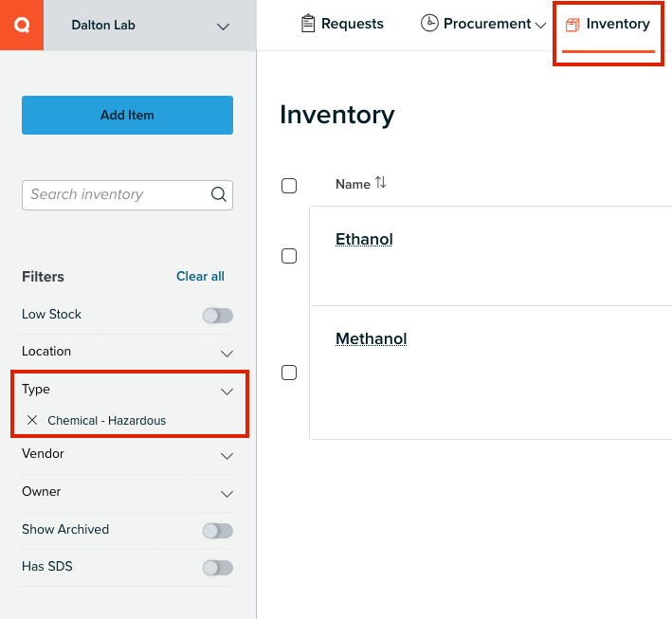
Task: Open the Methanol item link
Action: [372, 338]
